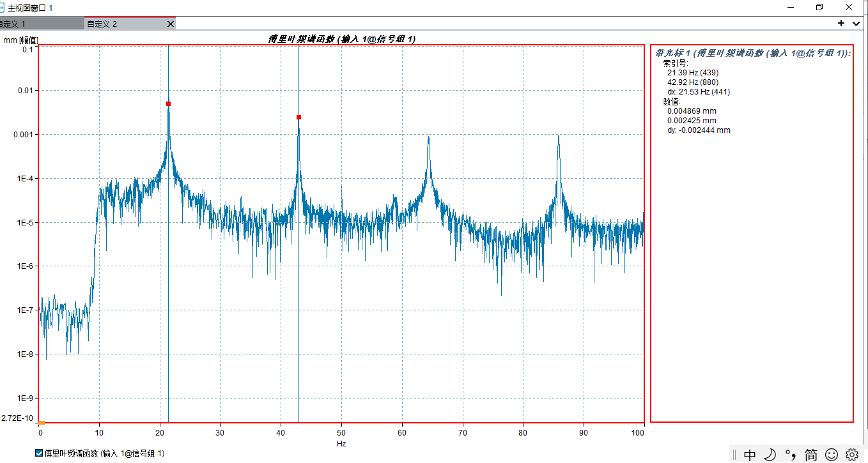Click the IME moon half-width icon
868x463 pixels.
pyautogui.click(x=770, y=455)
